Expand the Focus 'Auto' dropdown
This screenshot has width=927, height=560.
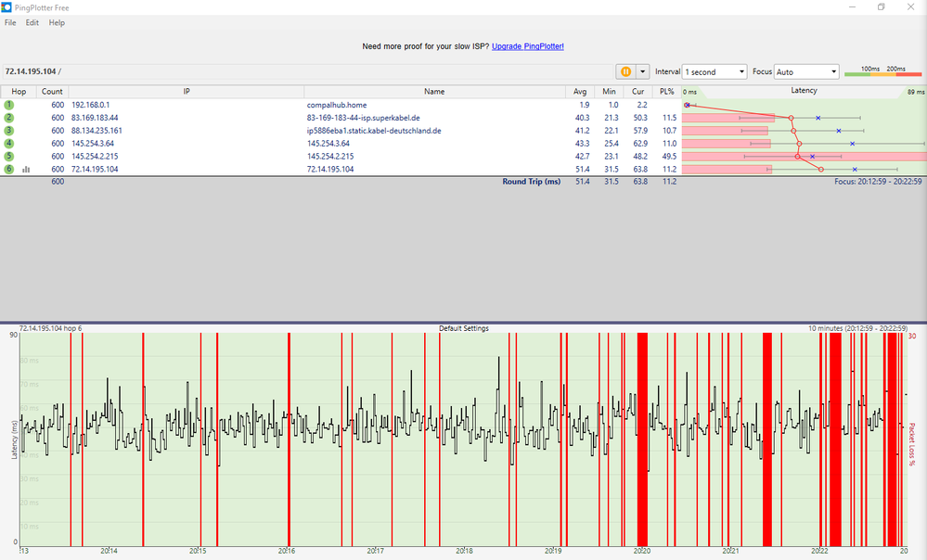tap(806, 71)
